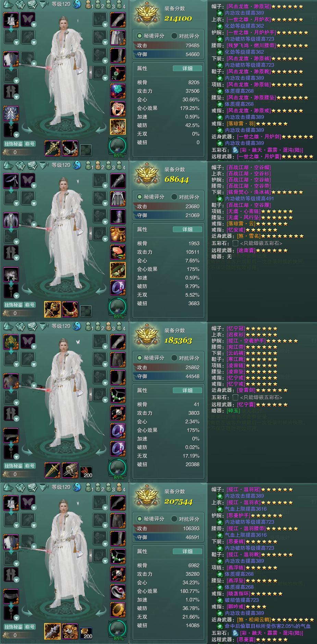
Task: Select 对抗评分 radio in the 214100 panel
Action: (174, 36)
